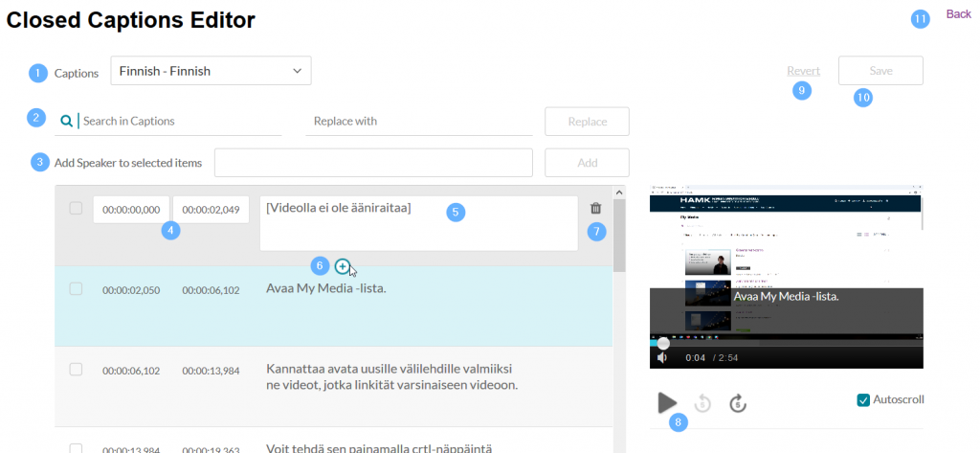Click the Add speaker button
Screen dimensions: 980x453
pyautogui.click(x=587, y=163)
